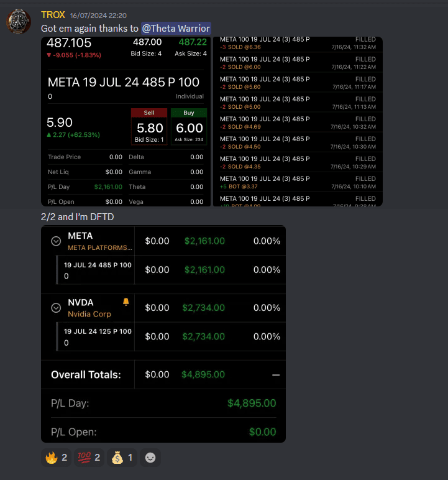
Task: Select the SOLD @4.69 order row
Action: pos(298,122)
